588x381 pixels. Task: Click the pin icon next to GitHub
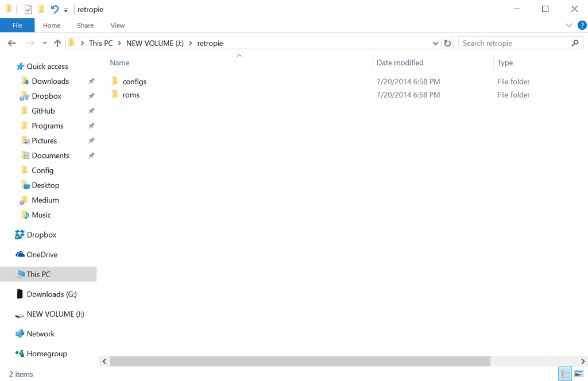click(91, 111)
